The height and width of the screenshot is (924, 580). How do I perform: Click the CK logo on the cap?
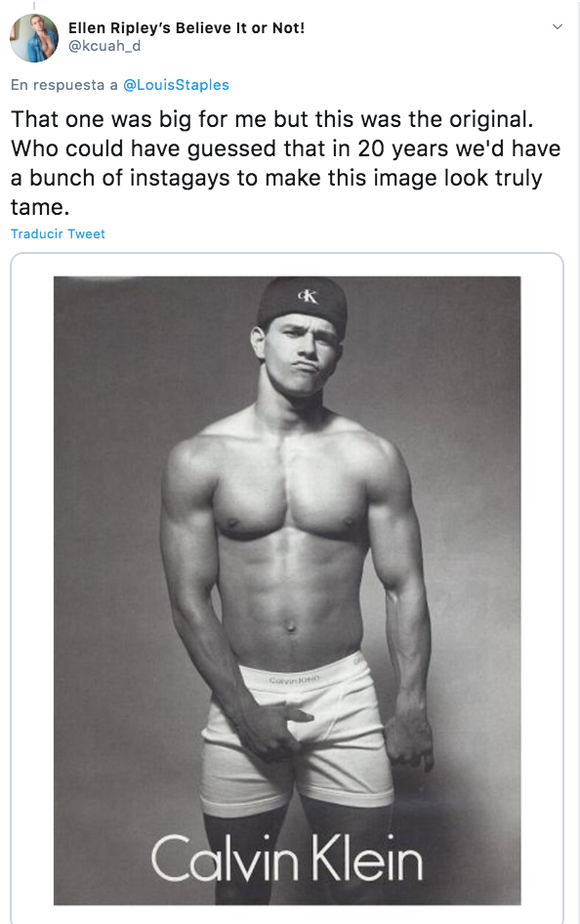click(308, 296)
